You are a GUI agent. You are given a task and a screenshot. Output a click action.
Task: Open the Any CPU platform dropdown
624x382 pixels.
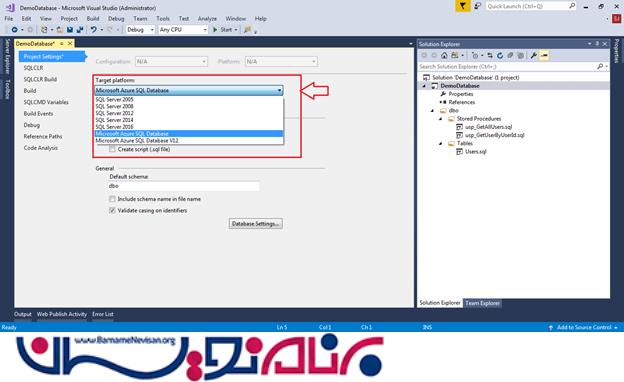click(183, 30)
